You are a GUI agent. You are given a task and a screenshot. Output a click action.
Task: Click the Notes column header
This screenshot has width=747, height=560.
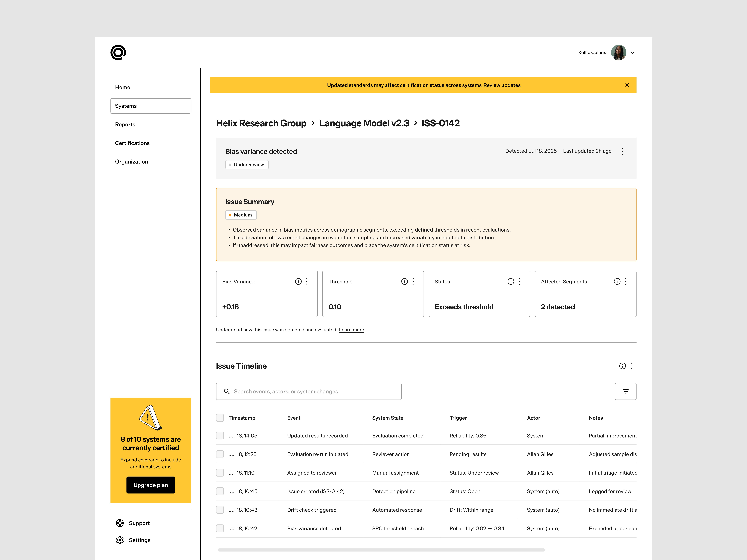596,418
